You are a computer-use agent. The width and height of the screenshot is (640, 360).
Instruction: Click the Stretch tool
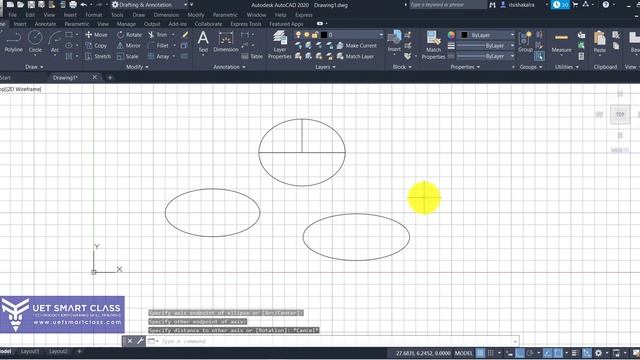(98, 56)
